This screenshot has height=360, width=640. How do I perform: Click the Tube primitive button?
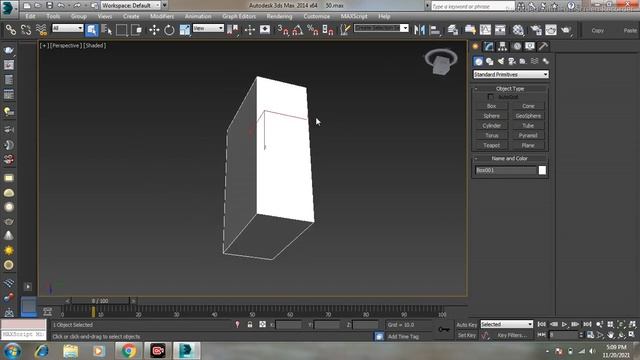point(528,126)
